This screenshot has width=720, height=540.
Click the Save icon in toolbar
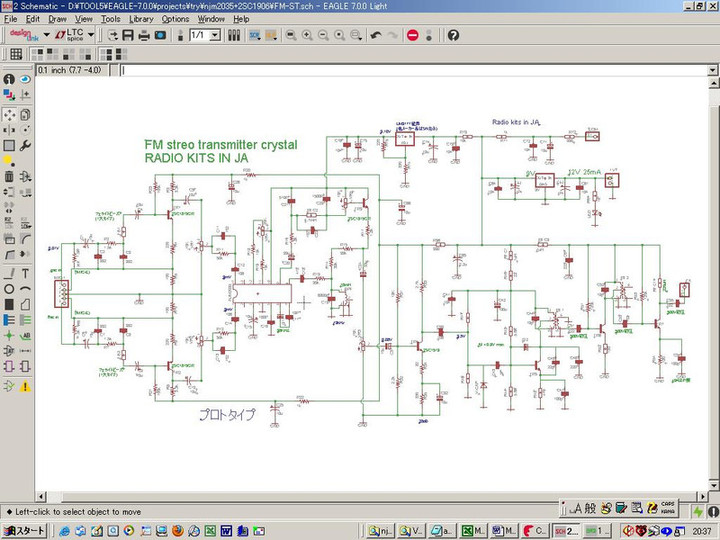pos(128,35)
